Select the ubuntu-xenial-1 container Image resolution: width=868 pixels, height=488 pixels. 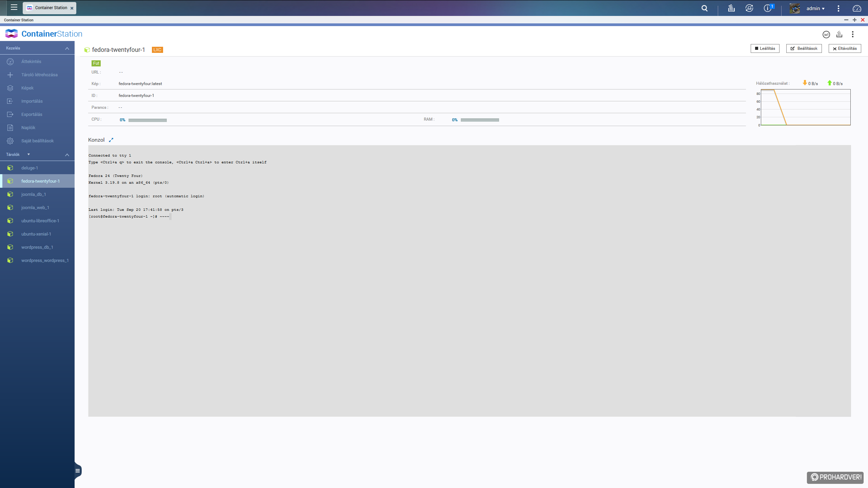point(37,234)
